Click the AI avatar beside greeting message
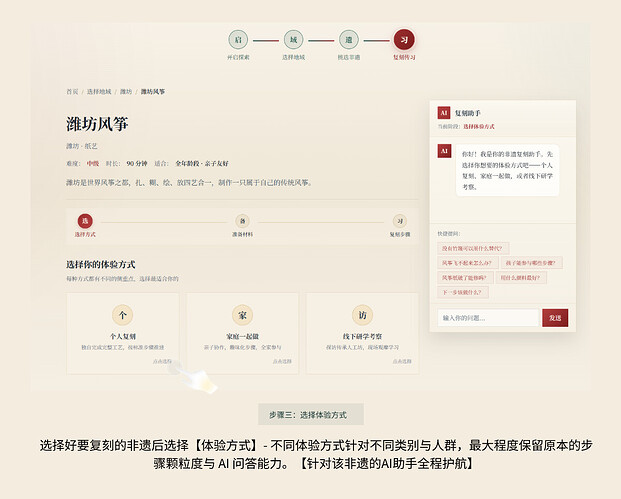This screenshot has height=499, width=621. [x=444, y=151]
